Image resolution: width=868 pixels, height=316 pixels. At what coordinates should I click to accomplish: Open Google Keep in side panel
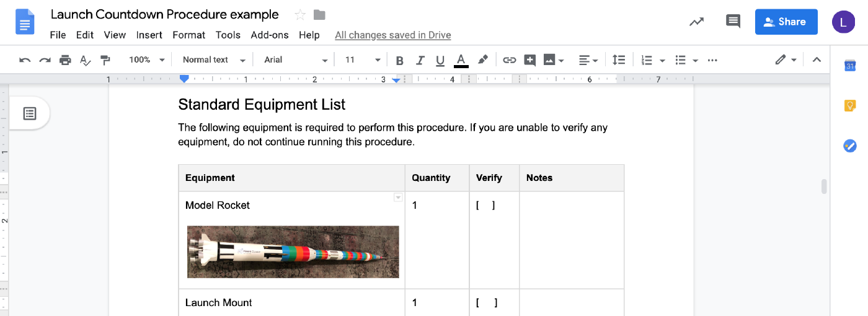(849, 106)
